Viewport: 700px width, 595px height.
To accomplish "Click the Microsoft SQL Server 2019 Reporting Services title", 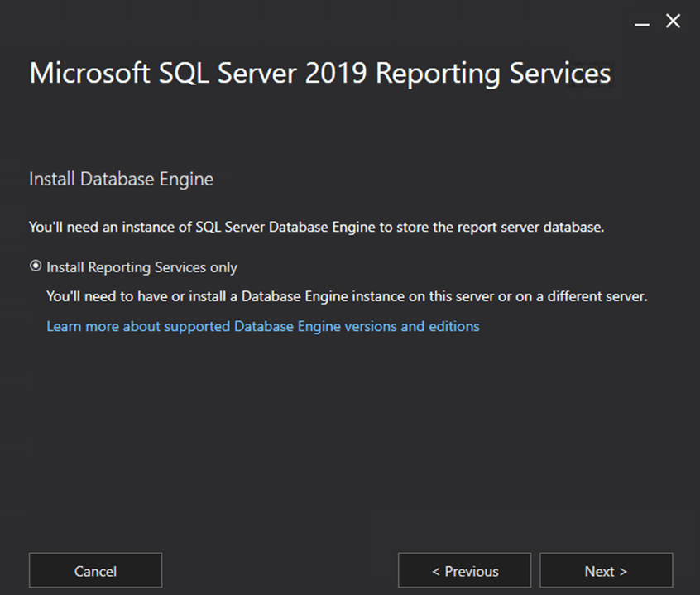I will point(319,73).
